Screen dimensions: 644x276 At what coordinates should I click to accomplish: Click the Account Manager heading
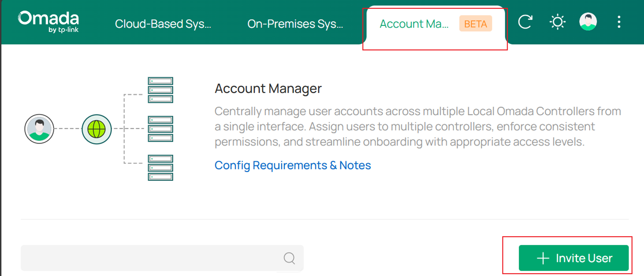pyautogui.click(x=268, y=88)
